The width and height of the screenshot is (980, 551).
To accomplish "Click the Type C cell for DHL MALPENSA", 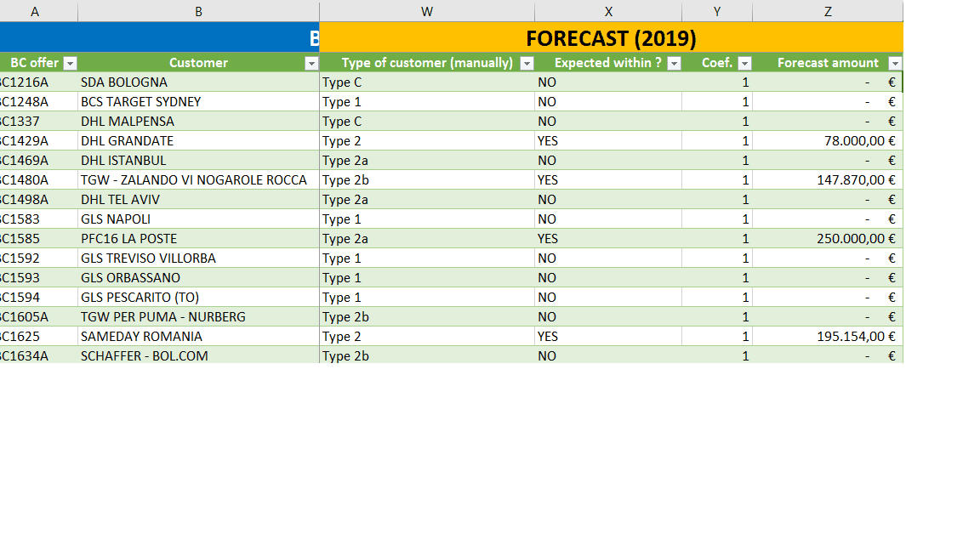I will pos(427,122).
